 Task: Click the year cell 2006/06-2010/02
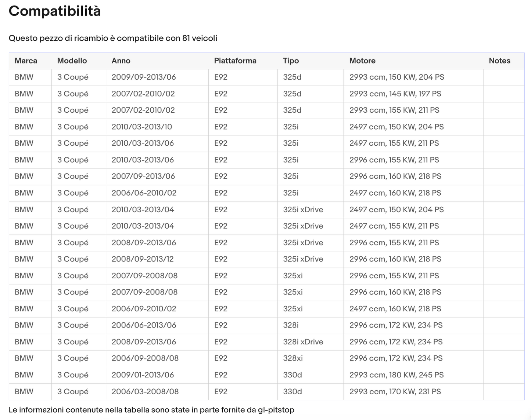click(144, 193)
